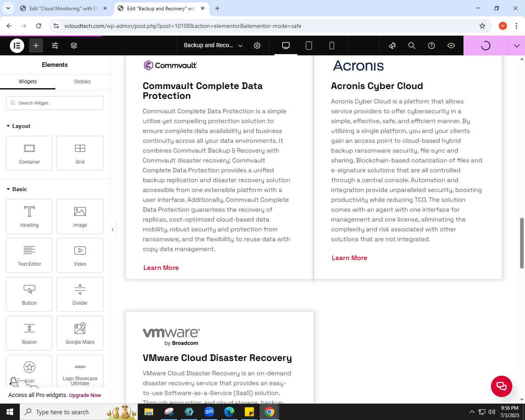Select the Acronis logo image
The height and width of the screenshot is (420, 525).
click(x=358, y=66)
